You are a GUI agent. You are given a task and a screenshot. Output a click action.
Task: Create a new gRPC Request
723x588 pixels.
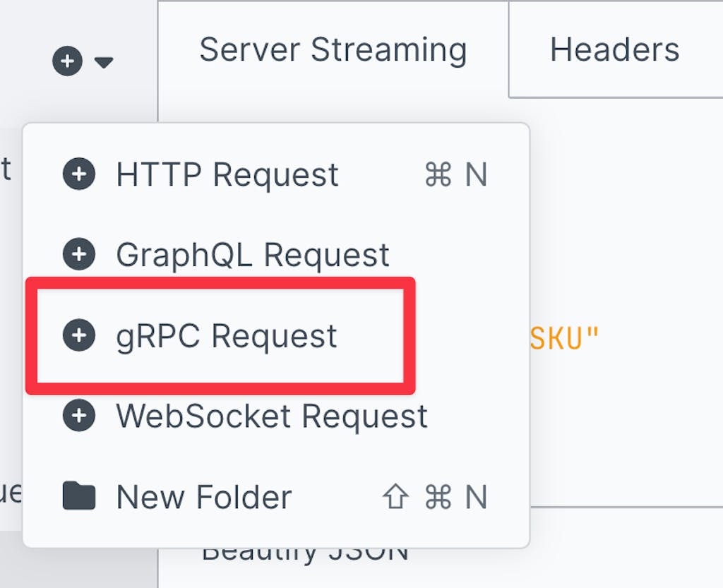pos(227,336)
